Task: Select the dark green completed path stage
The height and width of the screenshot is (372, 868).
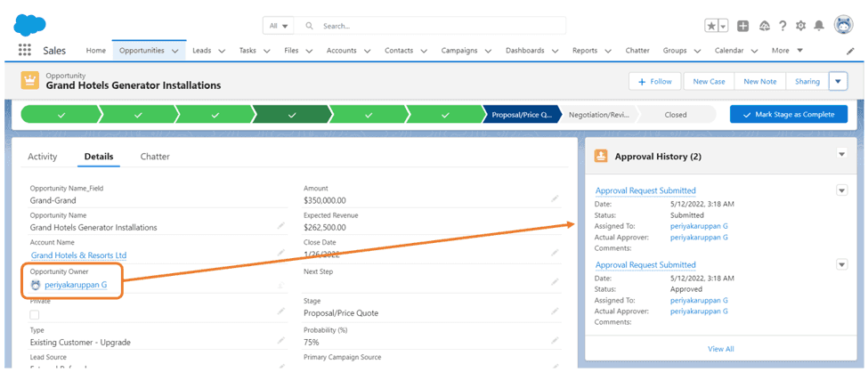Action: (292, 115)
